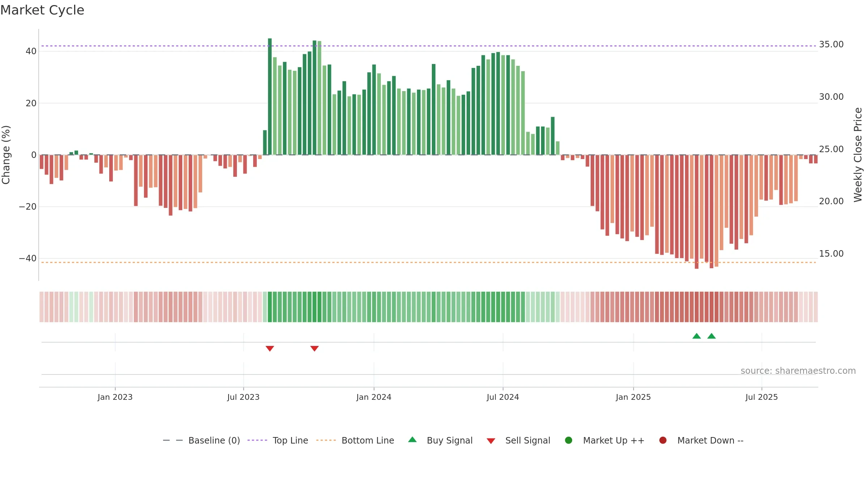Click the tallest green bar above the top line
The height and width of the screenshot is (488, 868).
click(270, 97)
